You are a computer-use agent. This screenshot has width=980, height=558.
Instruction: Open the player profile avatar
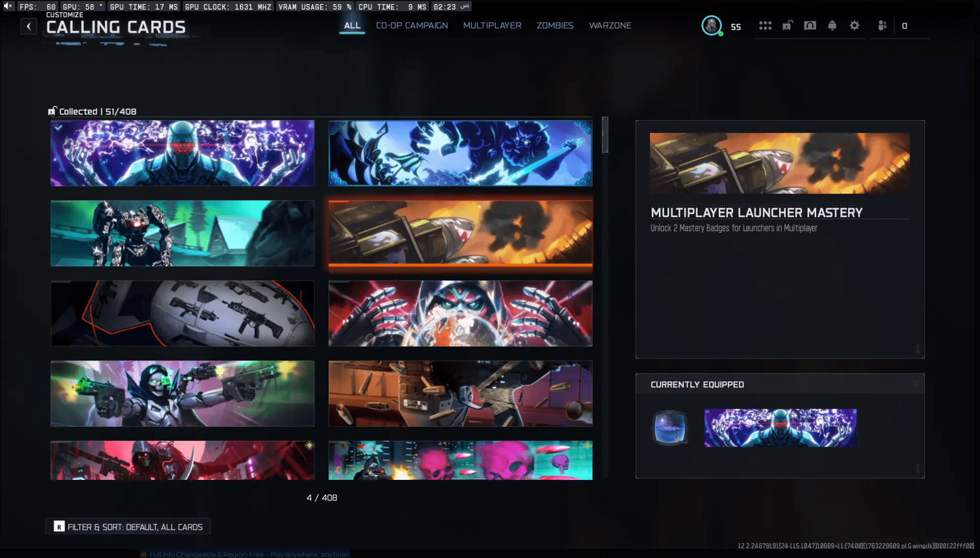point(711,26)
